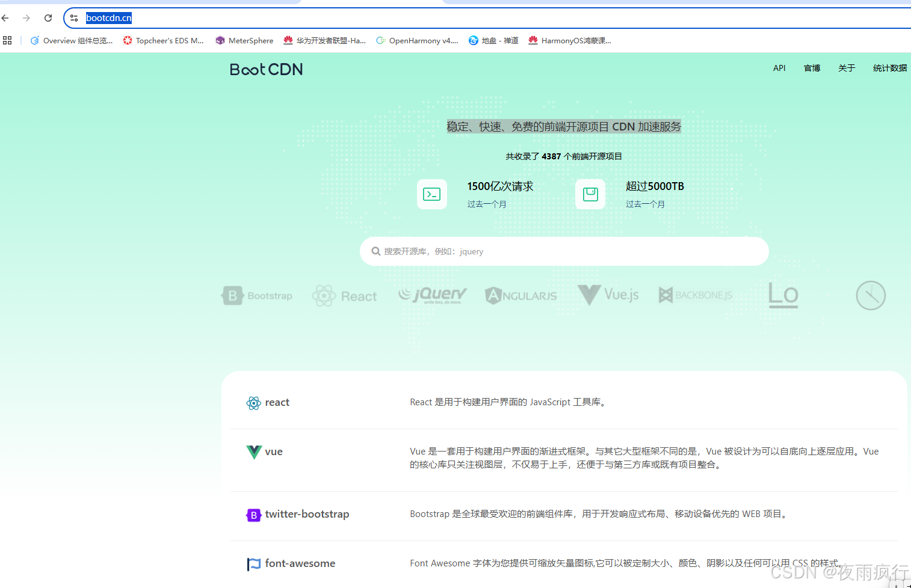911x588 pixels.
Task: Open the Bootstrap logo shortcut
Action: (x=257, y=296)
